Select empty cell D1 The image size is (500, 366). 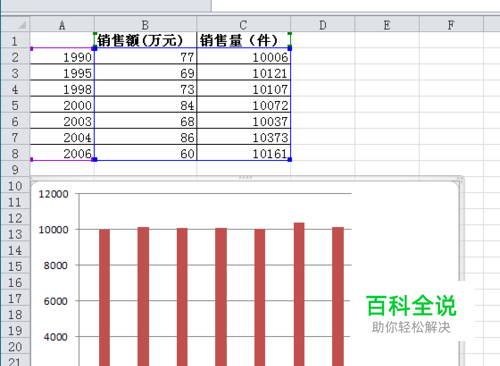(323, 40)
